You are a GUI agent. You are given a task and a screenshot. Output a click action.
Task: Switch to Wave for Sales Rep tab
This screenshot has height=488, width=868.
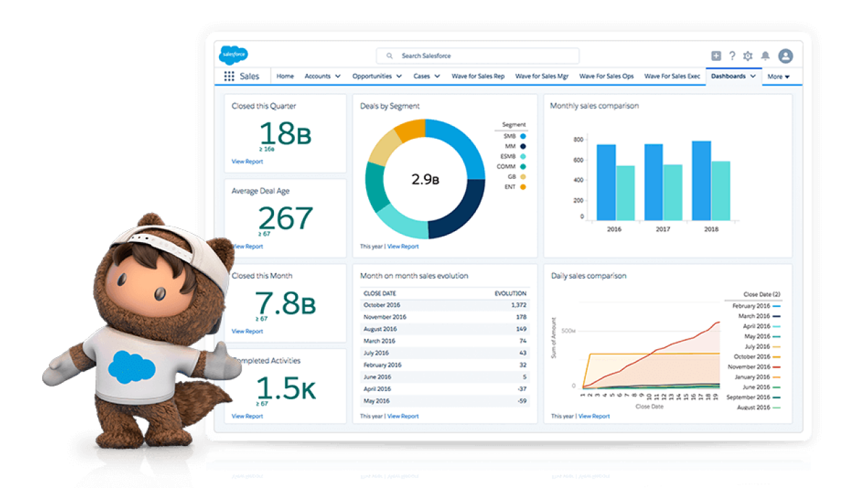478,77
